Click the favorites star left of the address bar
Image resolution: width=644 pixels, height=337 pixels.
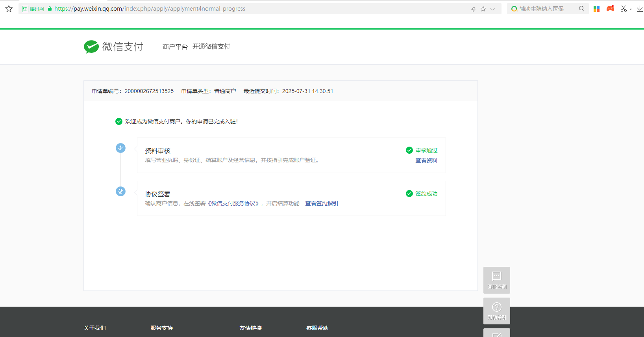pyautogui.click(x=9, y=9)
